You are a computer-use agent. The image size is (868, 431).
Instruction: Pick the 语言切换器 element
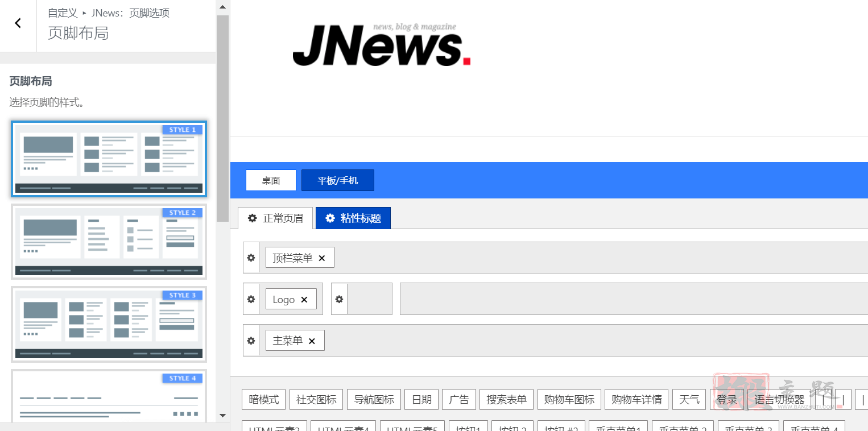[x=779, y=400]
